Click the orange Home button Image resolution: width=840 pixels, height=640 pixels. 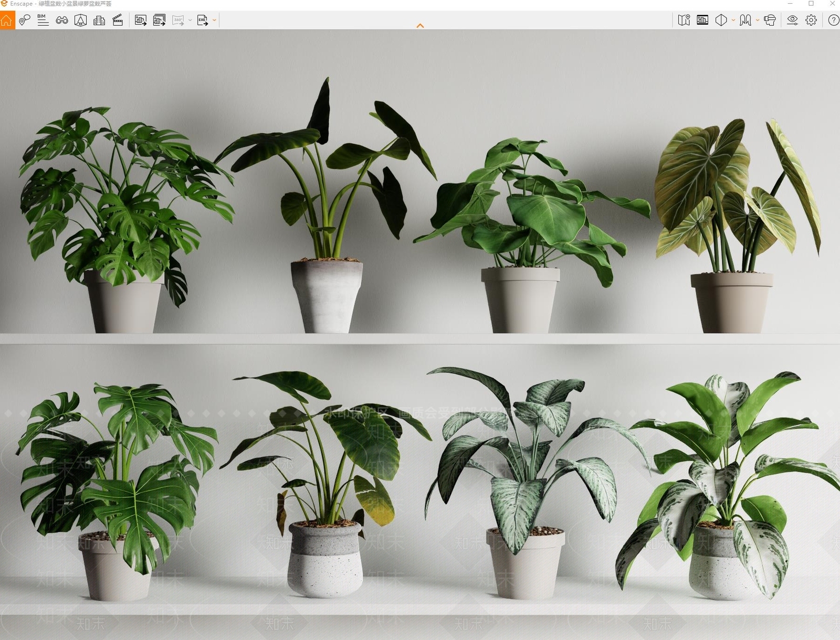click(7, 20)
